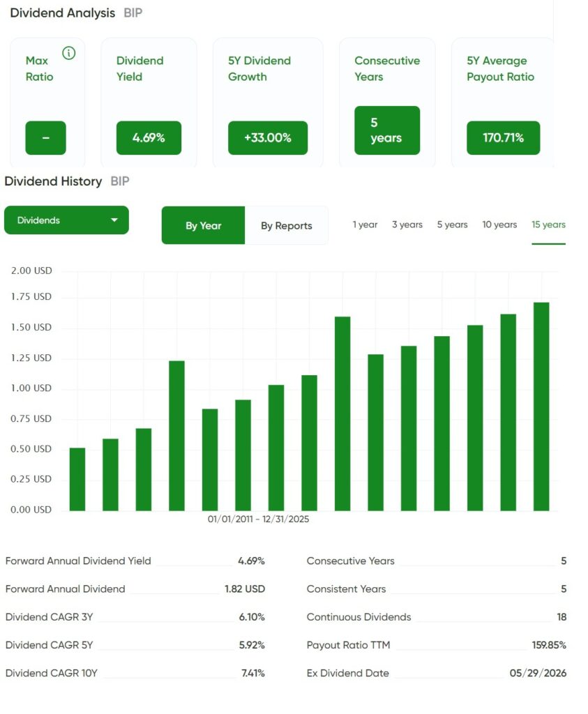
Task: Select the 10 years range tab
Action: point(499,225)
